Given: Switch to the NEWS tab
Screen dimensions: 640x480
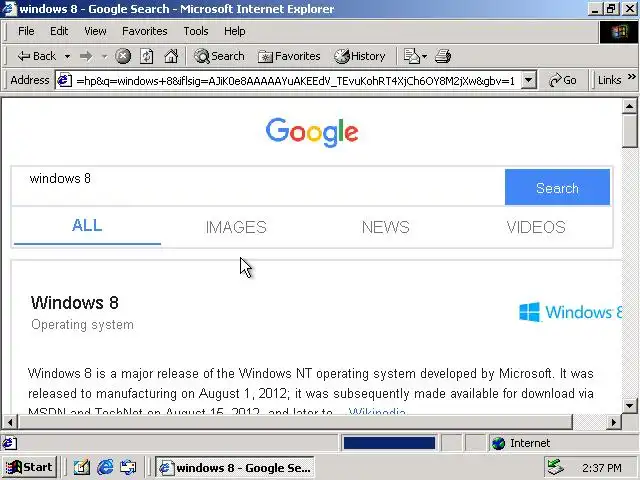Looking at the screenshot, I should (x=386, y=227).
